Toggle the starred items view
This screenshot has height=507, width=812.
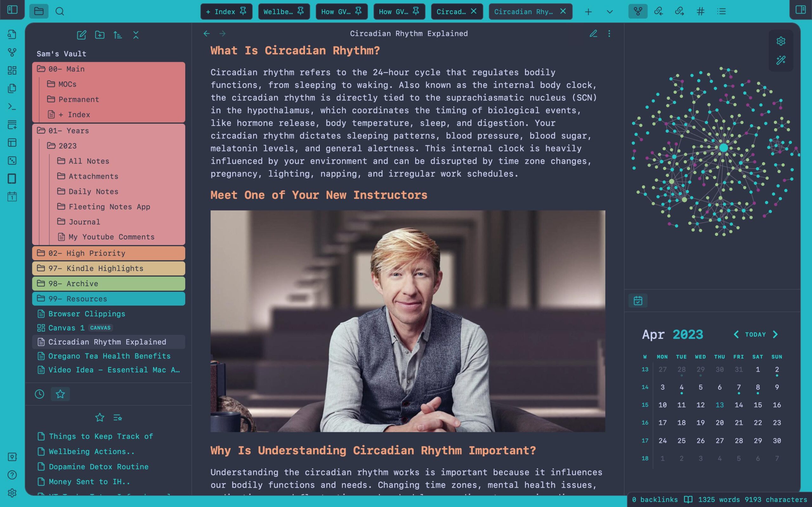(x=60, y=394)
